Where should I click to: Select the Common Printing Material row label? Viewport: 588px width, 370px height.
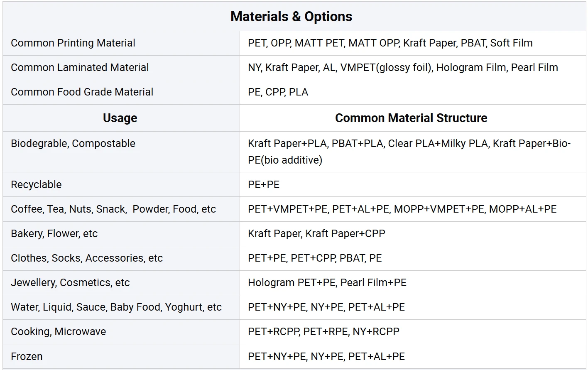[73, 43]
